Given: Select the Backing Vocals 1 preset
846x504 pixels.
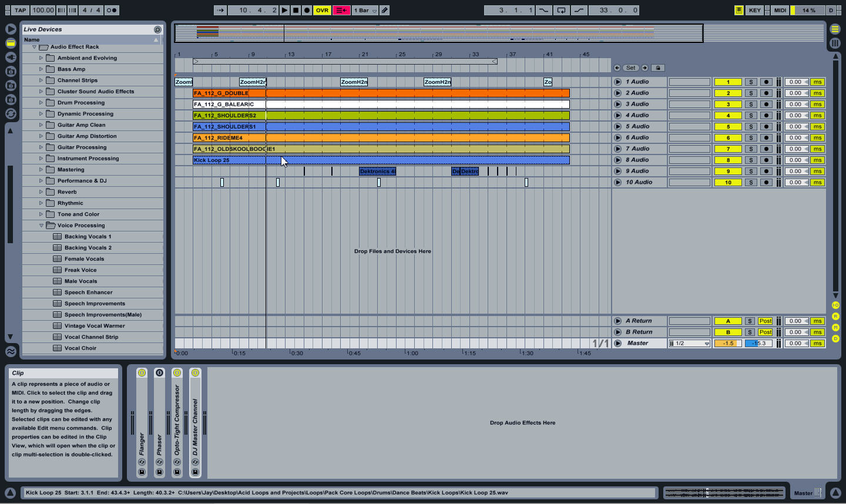Looking at the screenshot, I should 88,237.
